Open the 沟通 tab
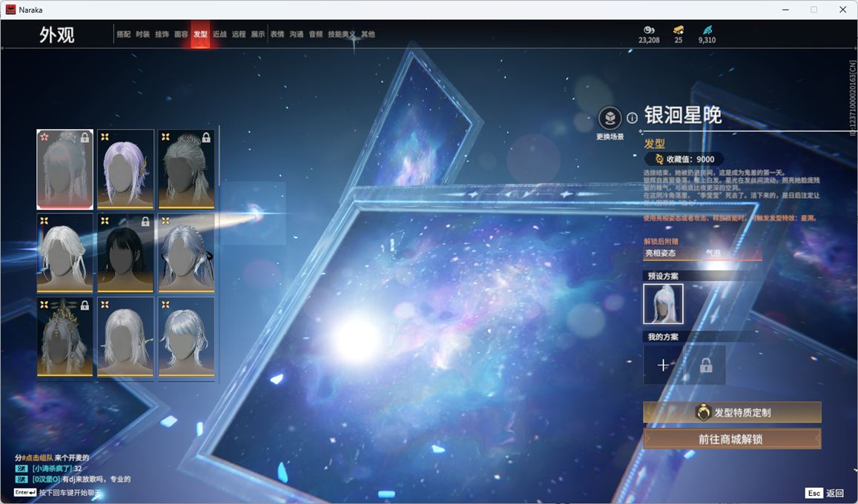Viewport: 858px width, 504px height. pyautogui.click(x=297, y=34)
